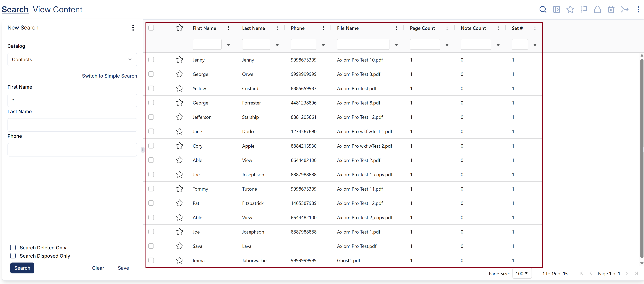Toggle the select-all header checkbox
644x284 pixels.
pyautogui.click(x=151, y=28)
